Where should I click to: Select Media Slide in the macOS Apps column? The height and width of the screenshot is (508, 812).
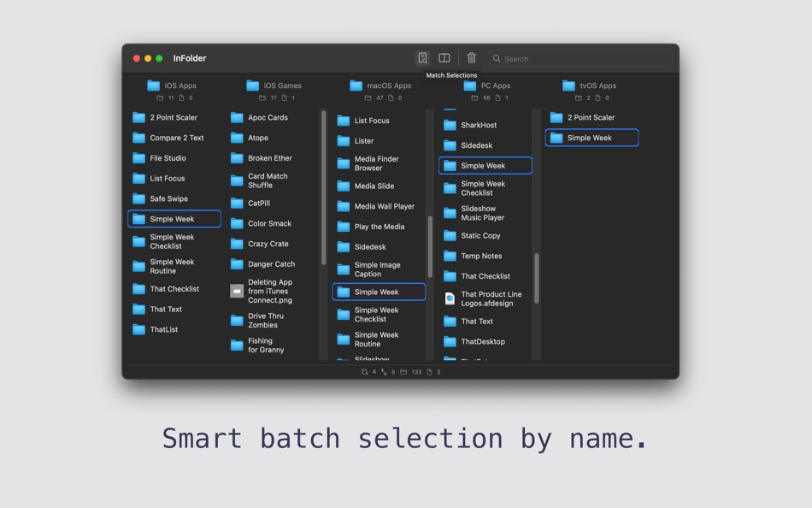click(x=379, y=186)
